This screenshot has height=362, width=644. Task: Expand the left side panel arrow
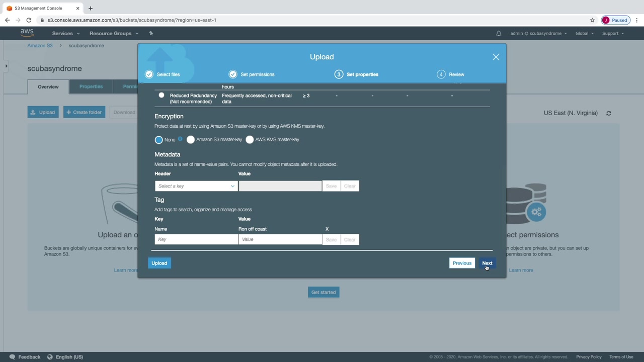6,66
